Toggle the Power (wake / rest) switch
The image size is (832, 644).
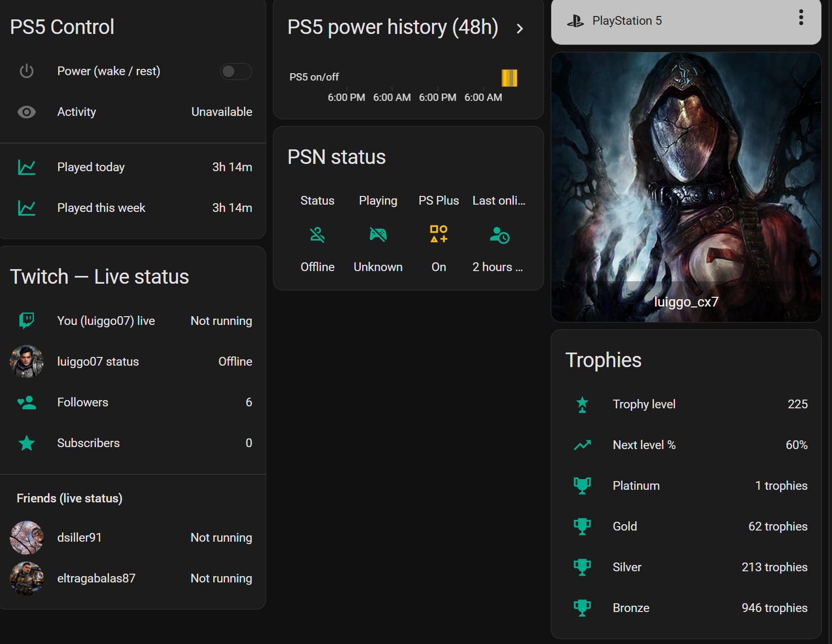click(x=236, y=71)
